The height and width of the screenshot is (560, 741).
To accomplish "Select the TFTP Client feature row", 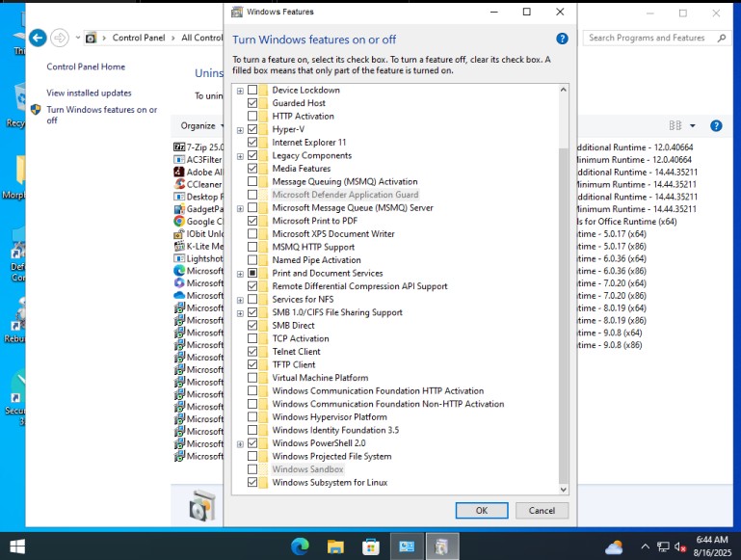I will 294,364.
